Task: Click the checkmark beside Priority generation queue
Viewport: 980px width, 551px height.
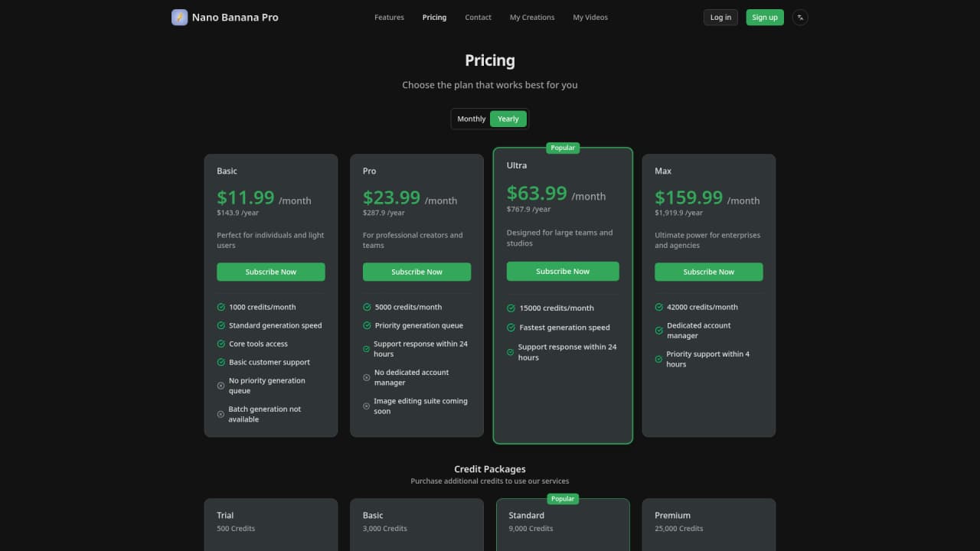Action: tap(367, 325)
